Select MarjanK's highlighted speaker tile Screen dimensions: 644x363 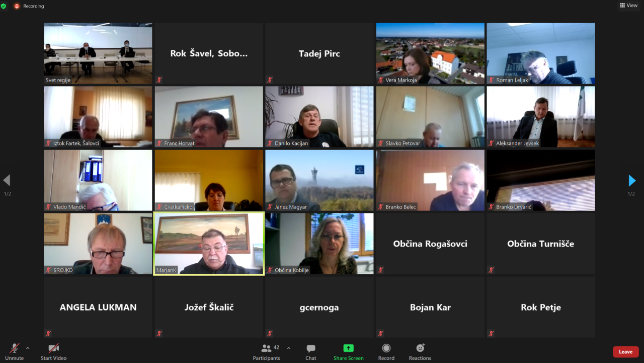[x=209, y=244]
